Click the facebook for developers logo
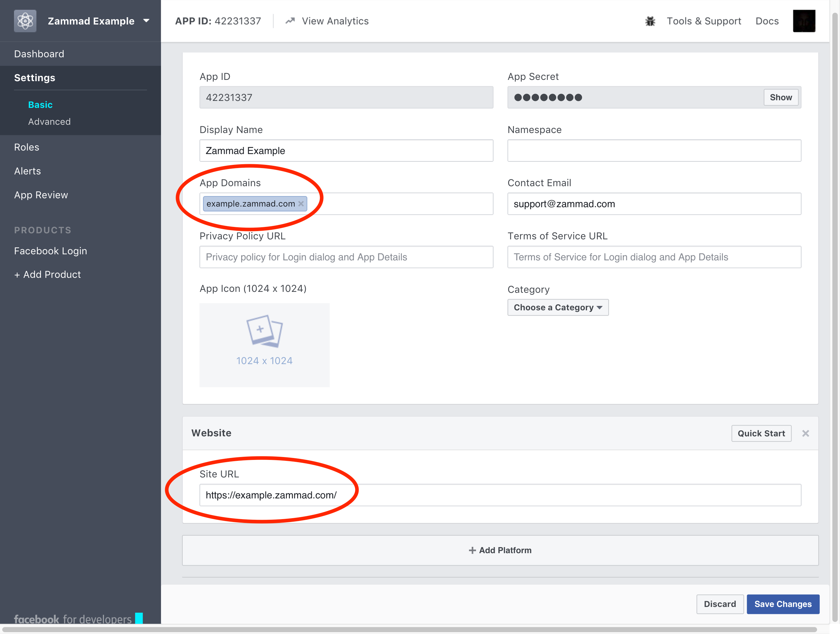Screen dimensions: 840x634 pos(79,619)
